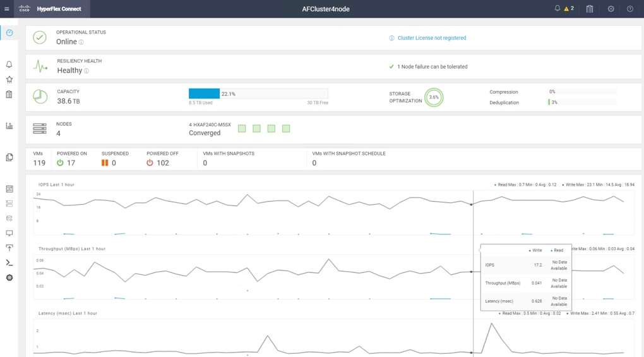Image resolution: width=644 pixels, height=357 pixels.
Task: Open Replication via the sidebar copy icon
Action: click(x=9, y=157)
